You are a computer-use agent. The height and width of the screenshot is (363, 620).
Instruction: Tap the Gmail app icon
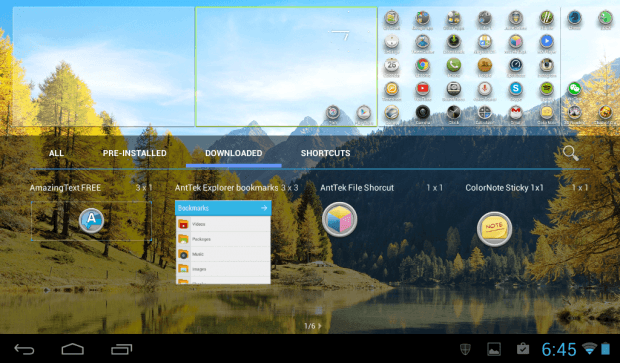pos(516,112)
